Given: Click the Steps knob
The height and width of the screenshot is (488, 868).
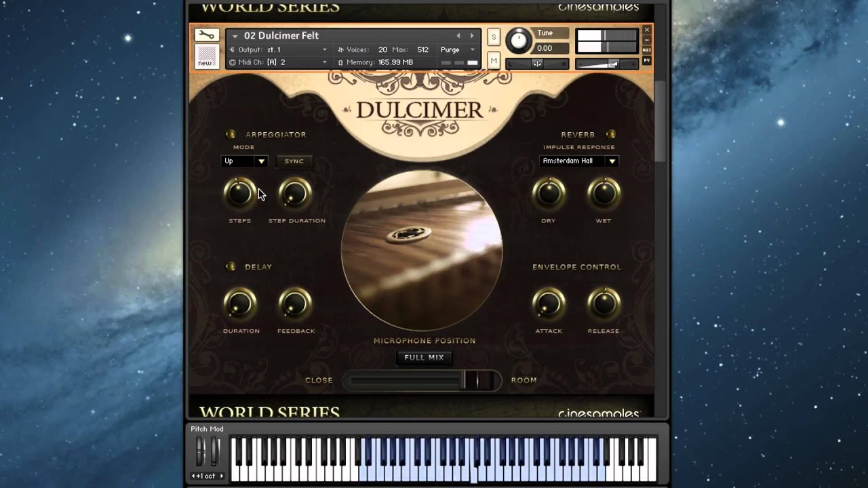Looking at the screenshot, I should point(240,193).
